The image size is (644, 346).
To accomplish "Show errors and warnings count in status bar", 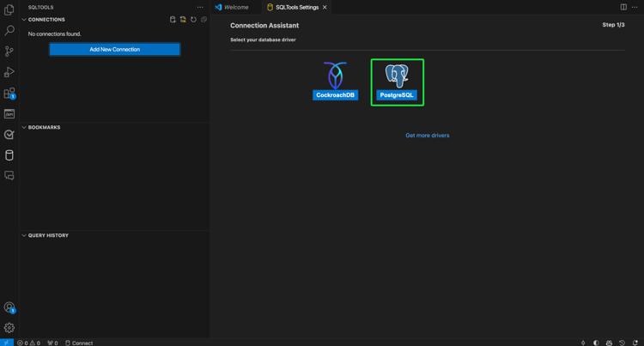I will click(28, 343).
